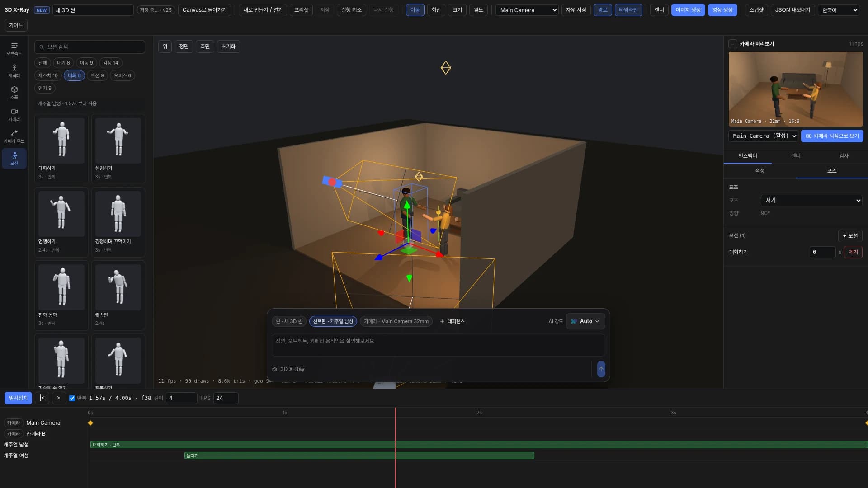Click the 놀라기 clip on 캐주얼 여성 track

359,455
